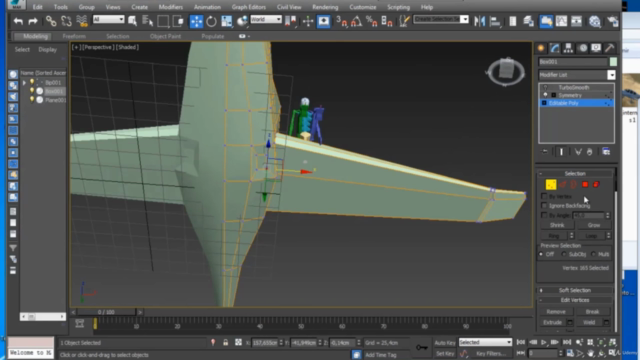Toggle the TurboSmooth modifier lightbulb

545,87
